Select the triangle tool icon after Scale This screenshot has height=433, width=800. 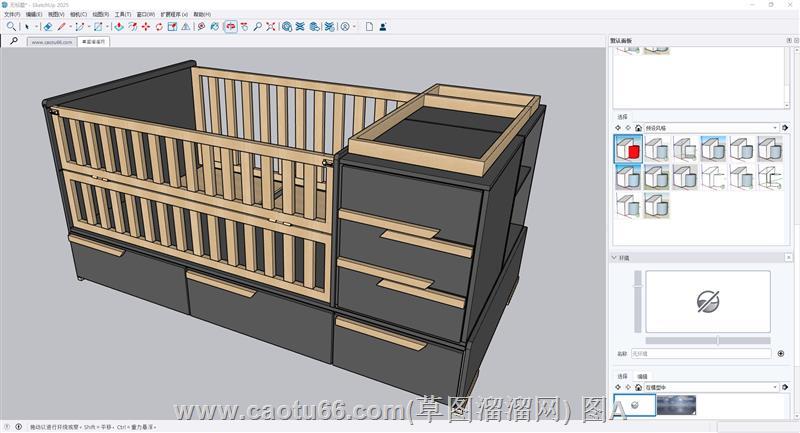click(x=186, y=27)
